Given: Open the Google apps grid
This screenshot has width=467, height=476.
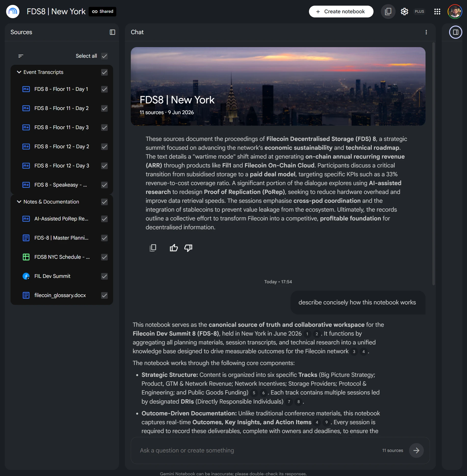Looking at the screenshot, I should click(437, 12).
